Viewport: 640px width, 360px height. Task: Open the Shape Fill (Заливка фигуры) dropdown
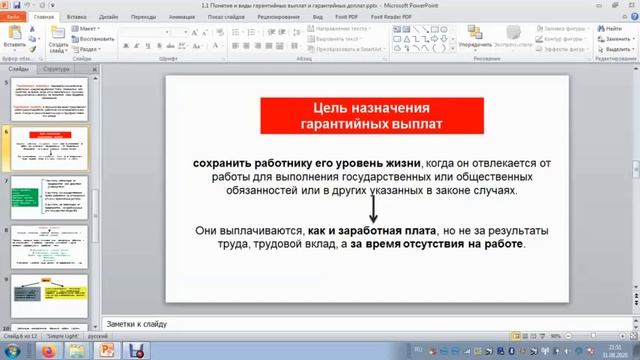pyautogui.click(x=562, y=29)
